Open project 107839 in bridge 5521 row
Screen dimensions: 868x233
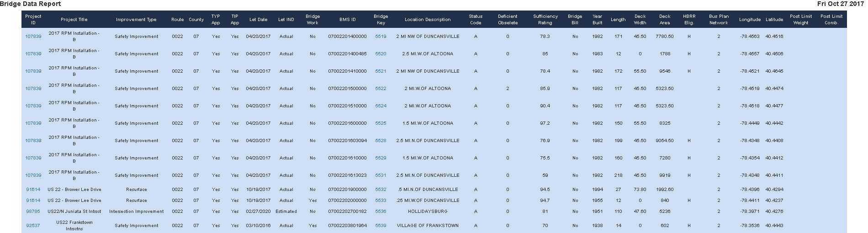[x=33, y=71]
